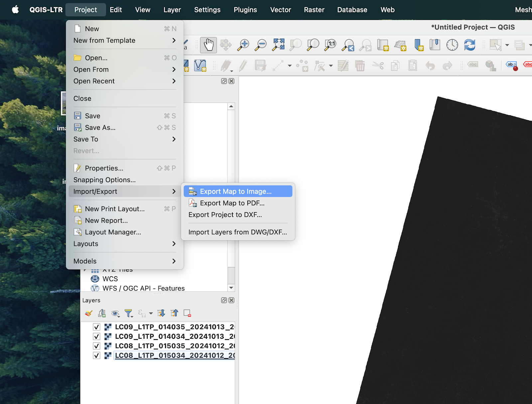
Task: Click the Delete Selected trash icon
Action: click(360, 66)
